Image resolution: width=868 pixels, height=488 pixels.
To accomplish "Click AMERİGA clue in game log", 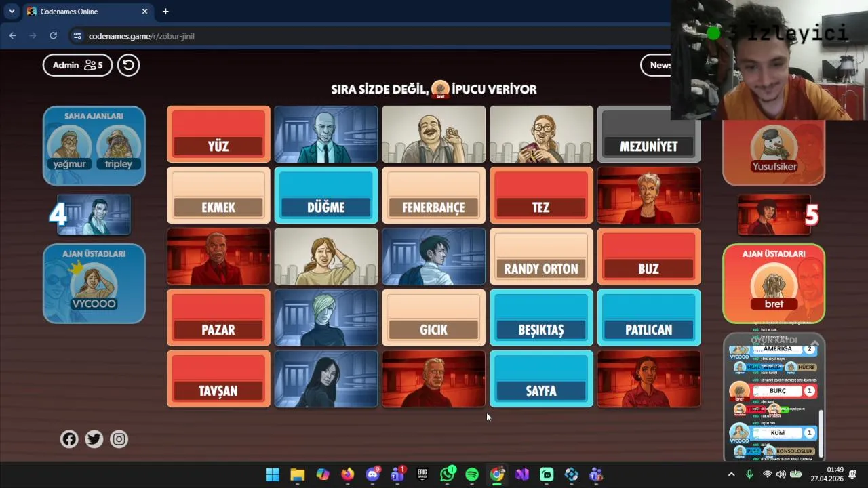I will pyautogui.click(x=778, y=349).
